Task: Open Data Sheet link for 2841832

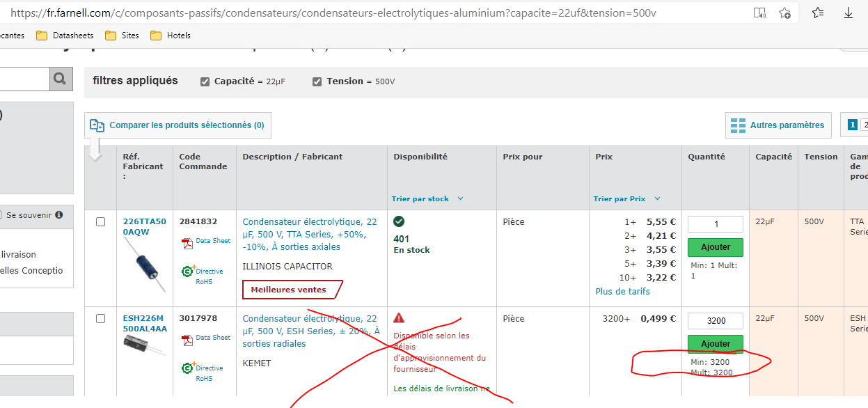Action: click(x=213, y=241)
